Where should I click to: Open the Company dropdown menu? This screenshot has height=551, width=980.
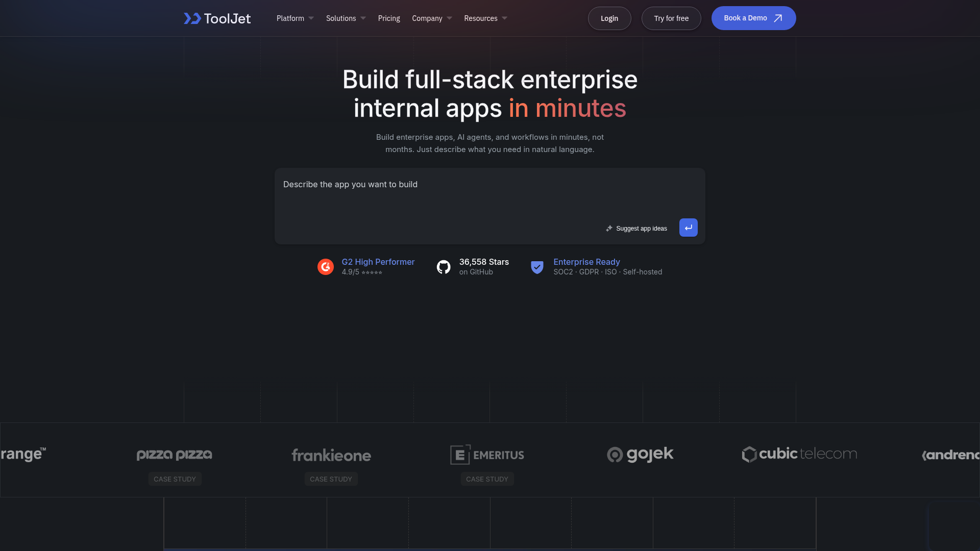(432, 18)
